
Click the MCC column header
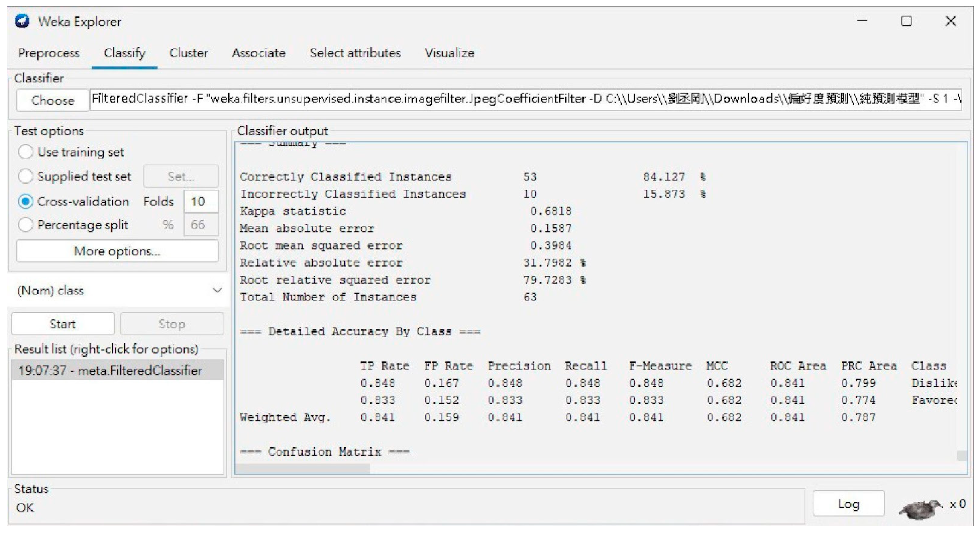tap(717, 366)
